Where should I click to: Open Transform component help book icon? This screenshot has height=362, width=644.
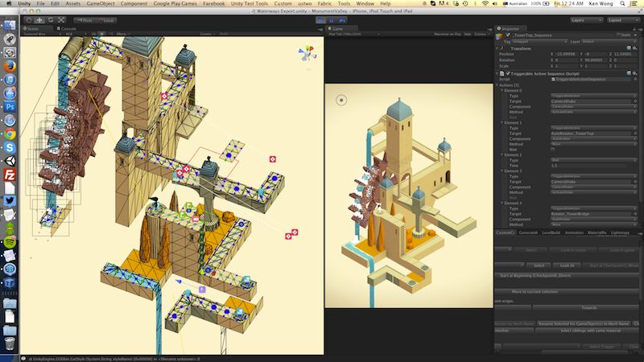tap(629, 48)
